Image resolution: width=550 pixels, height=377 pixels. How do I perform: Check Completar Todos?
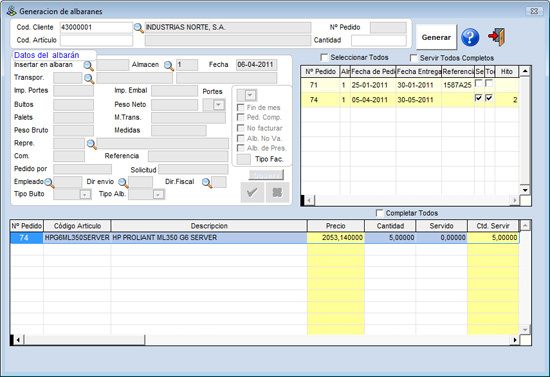click(x=380, y=213)
